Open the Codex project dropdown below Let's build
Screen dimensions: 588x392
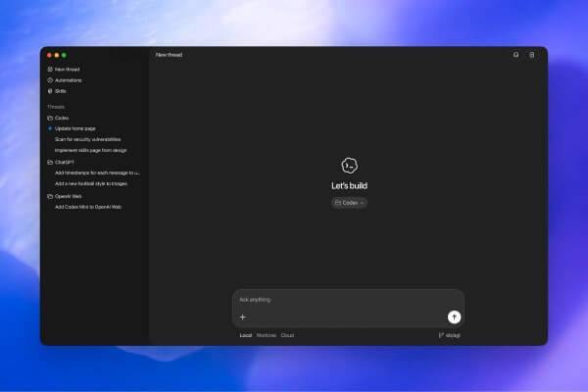pos(349,203)
